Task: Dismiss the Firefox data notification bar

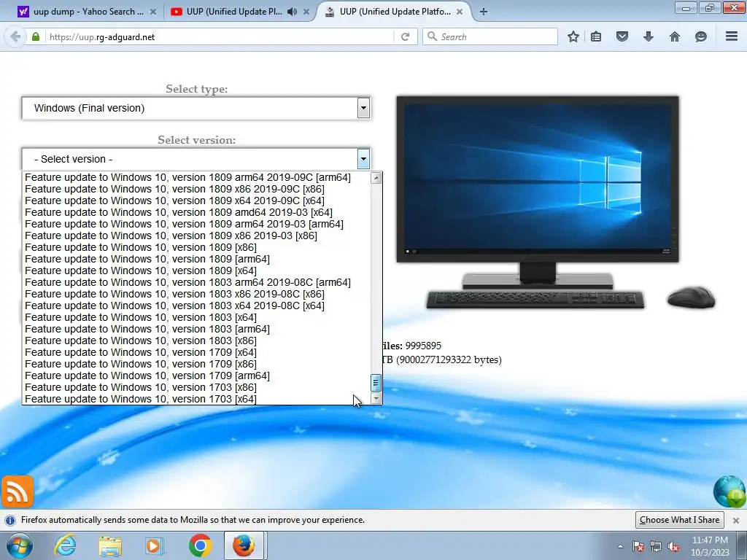Action: [736, 520]
